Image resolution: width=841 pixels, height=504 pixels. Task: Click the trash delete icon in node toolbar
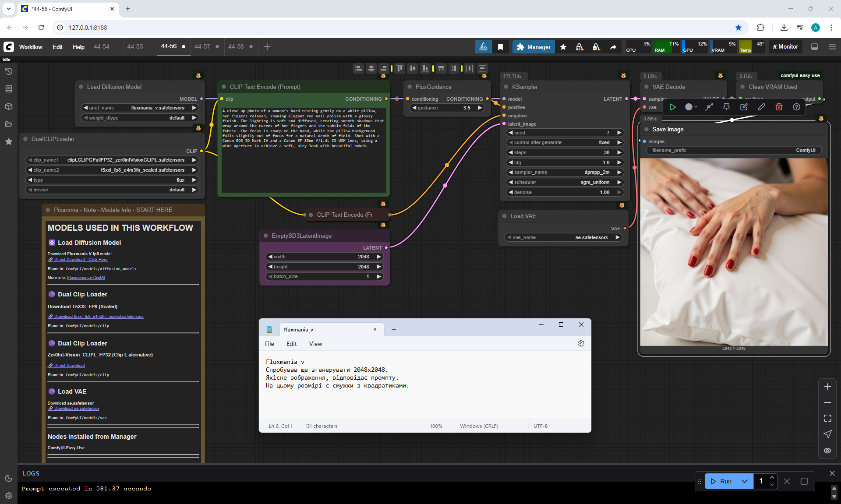click(x=779, y=107)
